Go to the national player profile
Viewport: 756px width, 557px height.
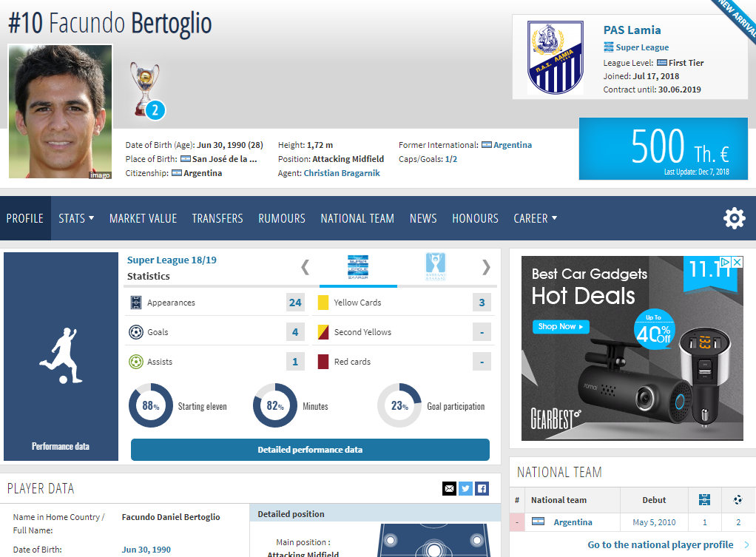pos(661,545)
